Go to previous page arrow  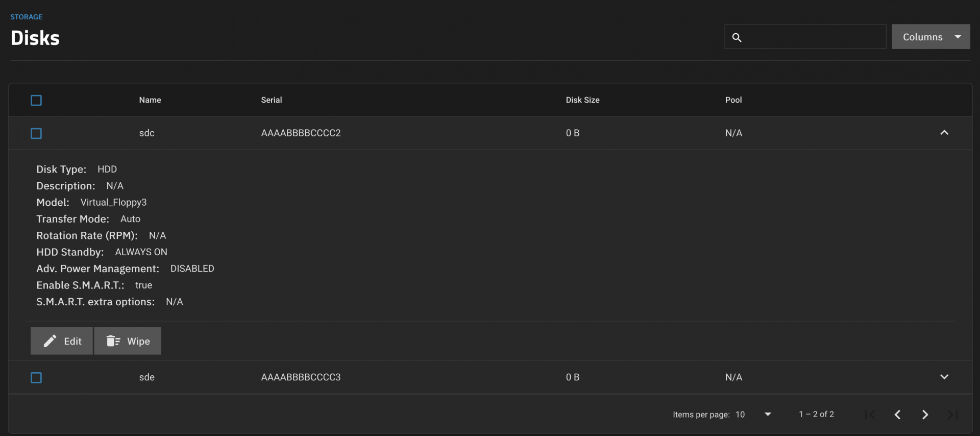tap(898, 415)
